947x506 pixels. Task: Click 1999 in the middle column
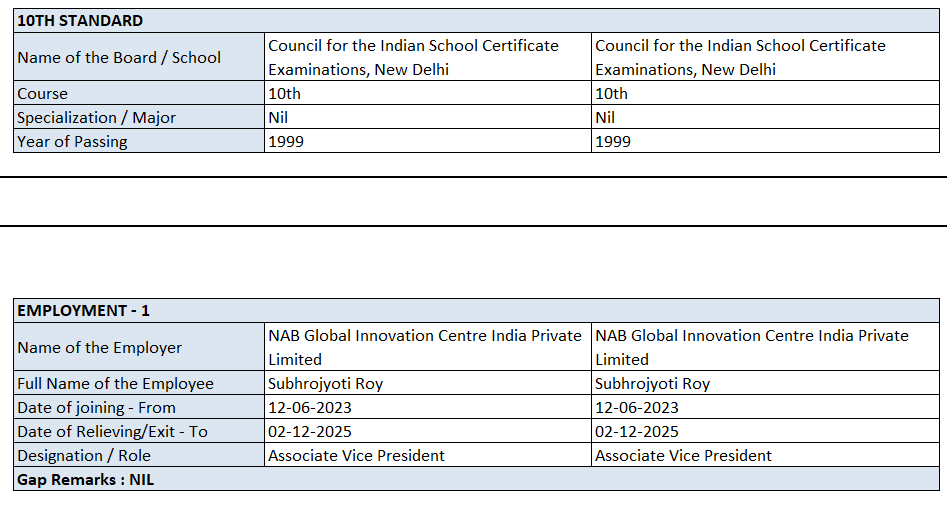click(286, 142)
